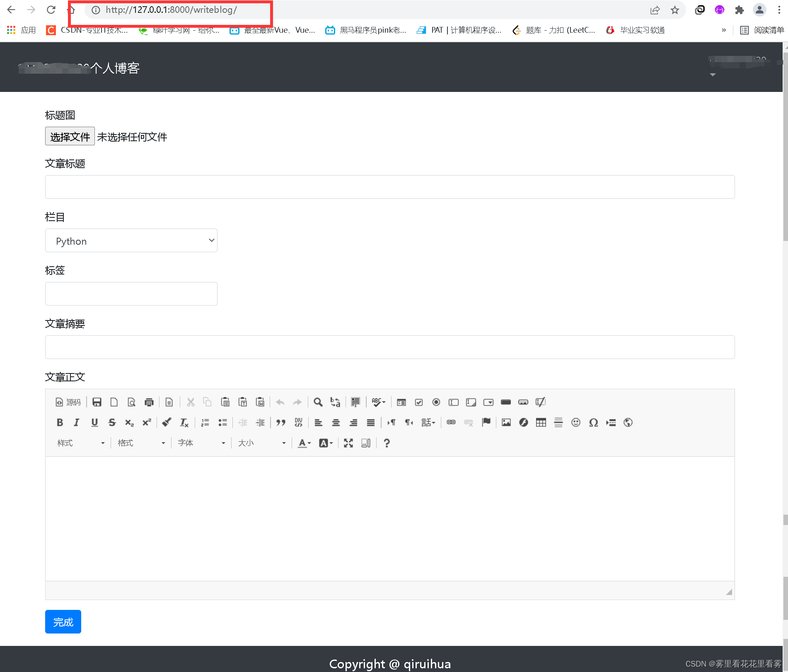
Task: Click the Select All icon
Action: (x=355, y=402)
